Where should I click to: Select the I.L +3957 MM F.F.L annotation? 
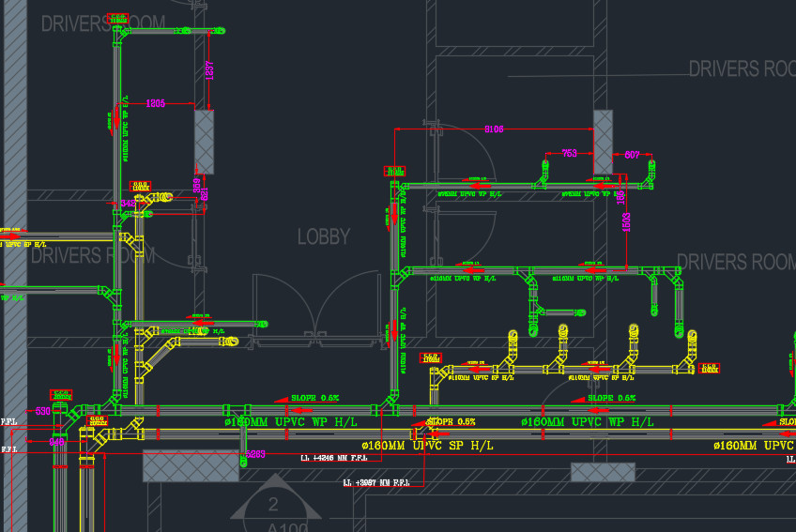tap(375, 483)
